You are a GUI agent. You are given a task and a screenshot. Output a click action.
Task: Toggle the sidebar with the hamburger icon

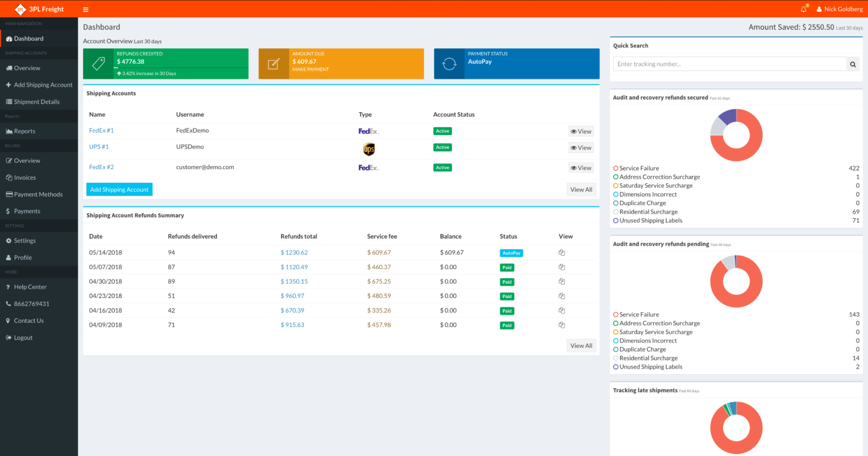tap(86, 9)
